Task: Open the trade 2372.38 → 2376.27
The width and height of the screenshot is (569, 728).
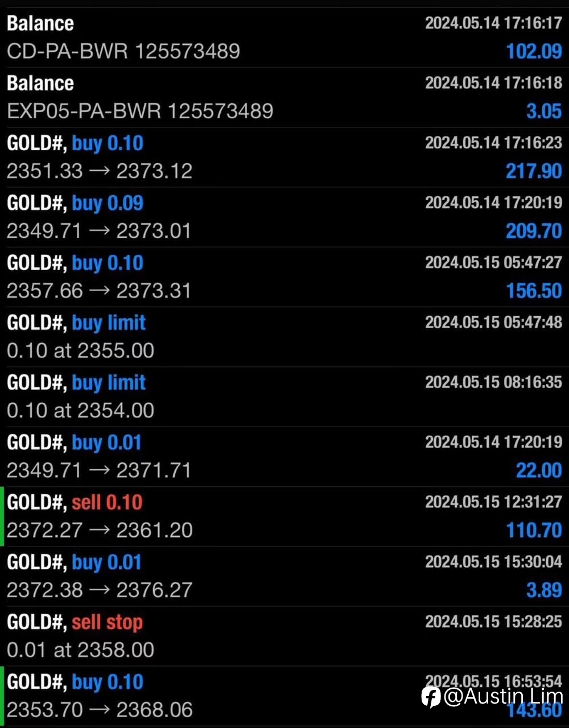Action: tap(284, 576)
